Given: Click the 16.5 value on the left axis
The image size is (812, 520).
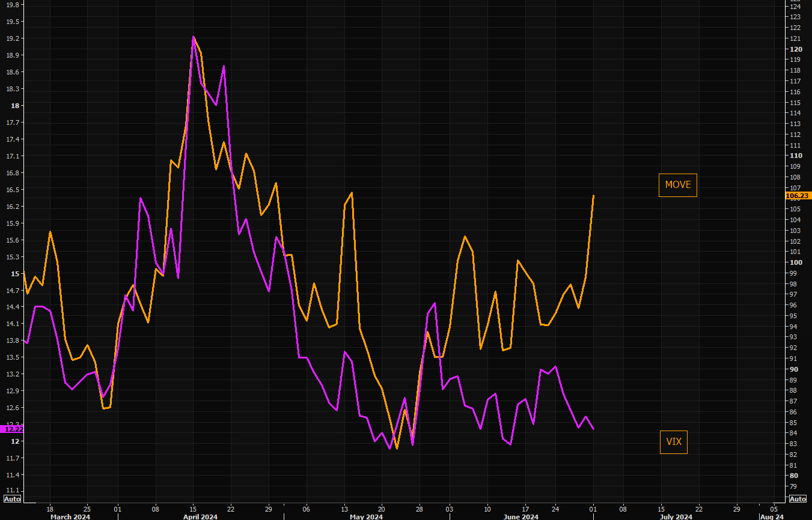Looking at the screenshot, I should (12, 190).
